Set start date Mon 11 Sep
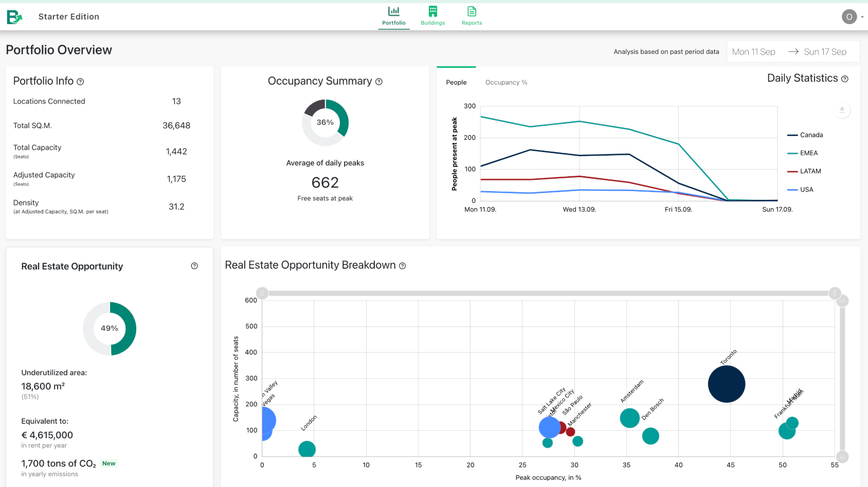868x487 pixels. click(x=753, y=52)
